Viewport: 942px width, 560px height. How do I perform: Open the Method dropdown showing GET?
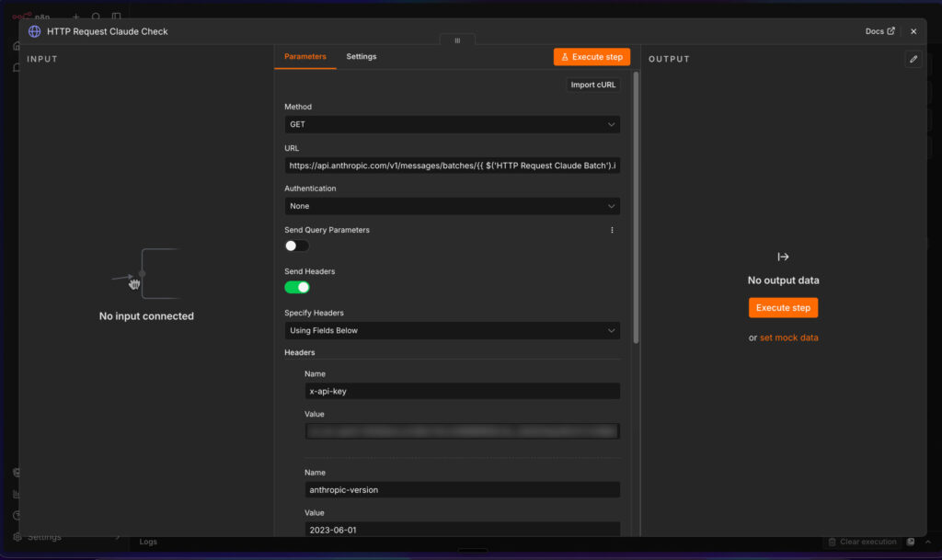[x=452, y=124]
